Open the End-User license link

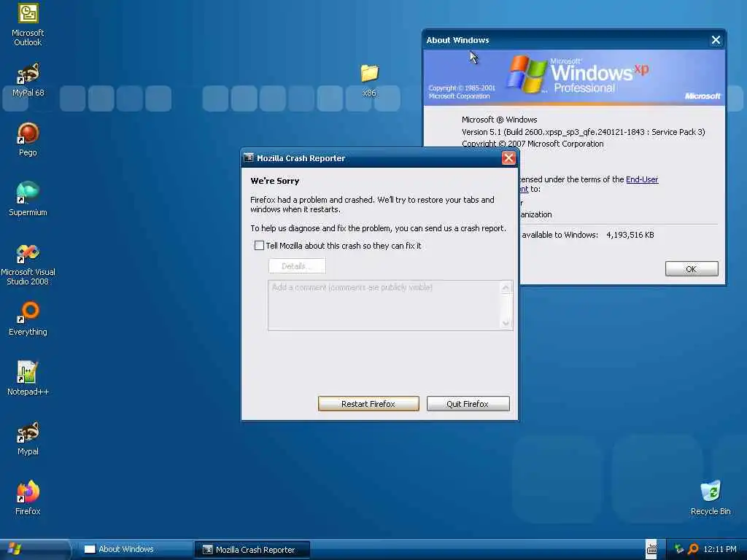(x=642, y=179)
